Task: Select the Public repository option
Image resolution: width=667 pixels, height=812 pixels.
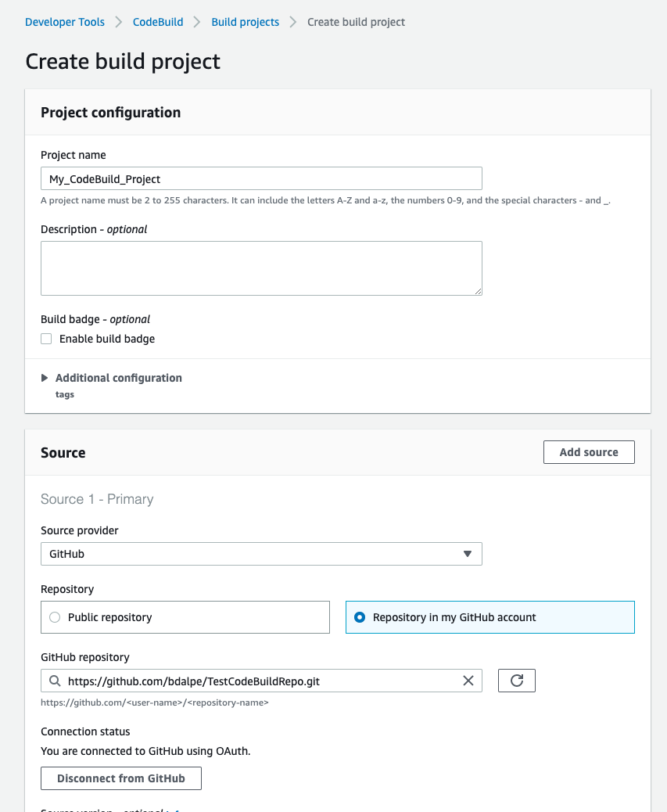Action: point(54,617)
